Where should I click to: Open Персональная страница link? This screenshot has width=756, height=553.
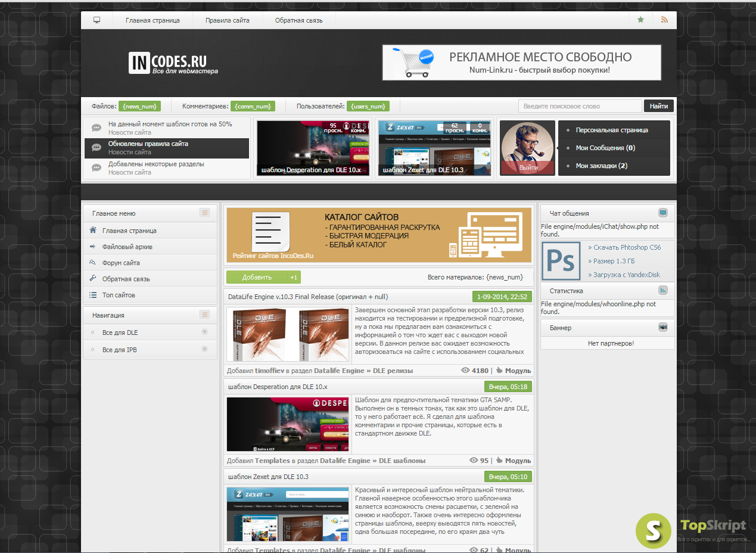(x=612, y=130)
